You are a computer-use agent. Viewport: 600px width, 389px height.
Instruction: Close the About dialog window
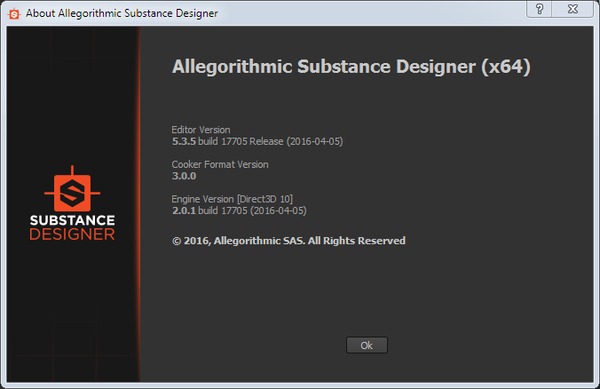pos(573,9)
